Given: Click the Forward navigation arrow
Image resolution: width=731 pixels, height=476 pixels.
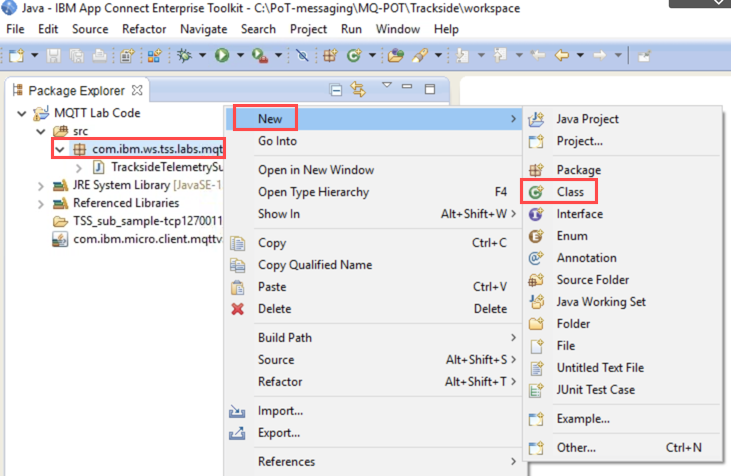Looking at the screenshot, I should (x=600, y=56).
